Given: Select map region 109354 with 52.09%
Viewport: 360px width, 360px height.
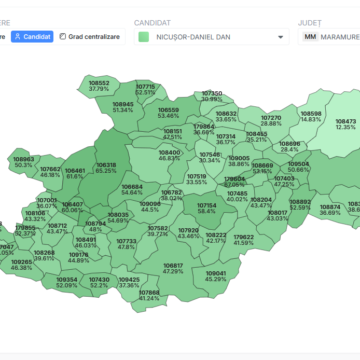Looking at the screenshot, I should [x=67, y=282].
